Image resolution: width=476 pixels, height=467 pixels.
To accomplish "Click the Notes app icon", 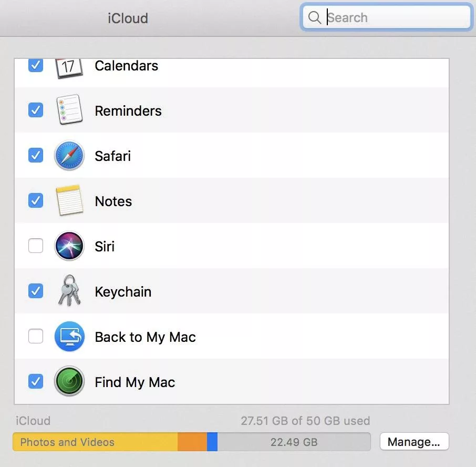I will pos(70,200).
